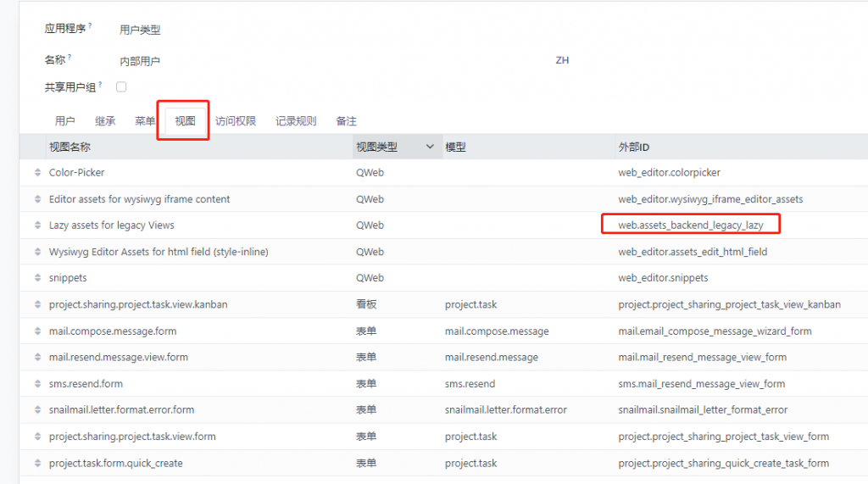This screenshot has width=868, height=484.
Task: Open project.sharing.project.task.view.form row
Action: pyautogui.click(x=132, y=437)
